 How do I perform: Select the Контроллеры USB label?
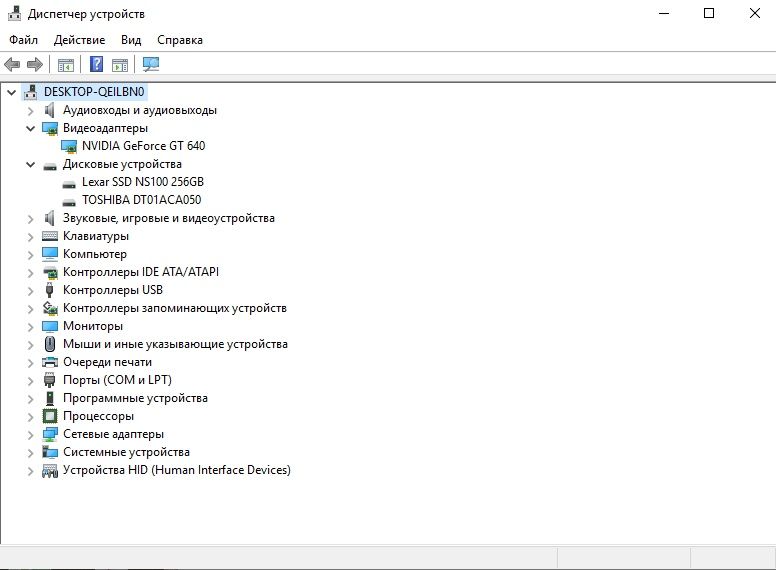coord(113,290)
